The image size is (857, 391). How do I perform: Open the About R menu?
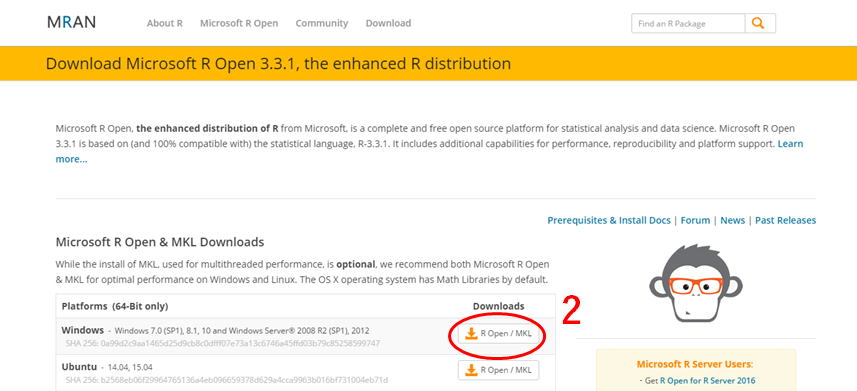(165, 23)
